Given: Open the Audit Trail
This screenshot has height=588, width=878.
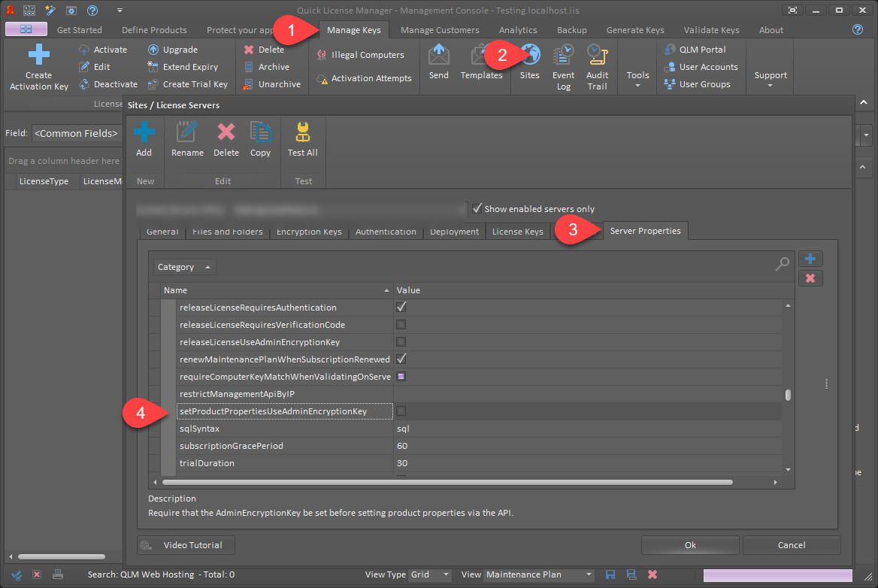Looking at the screenshot, I should pos(597,67).
